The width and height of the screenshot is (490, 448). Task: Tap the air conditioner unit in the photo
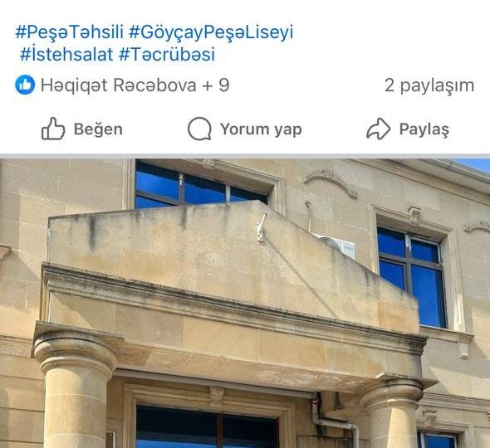pyautogui.click(x=336, y=246)
